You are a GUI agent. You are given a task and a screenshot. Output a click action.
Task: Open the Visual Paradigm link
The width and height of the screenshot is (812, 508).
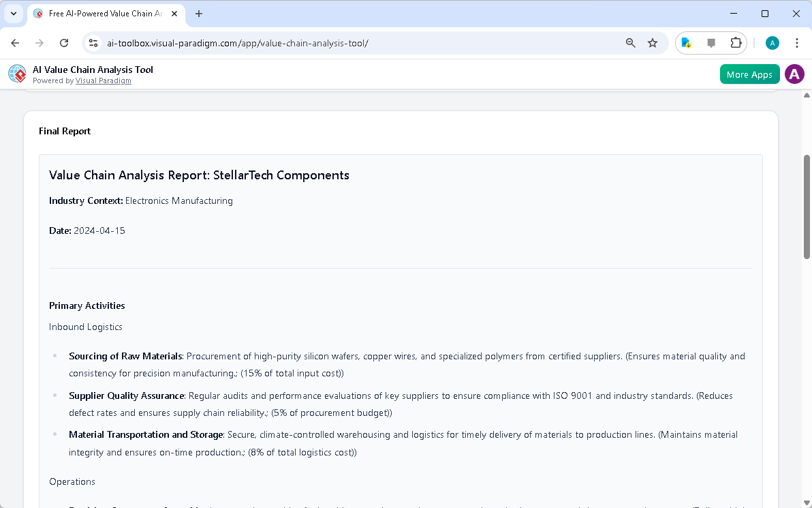103,80
